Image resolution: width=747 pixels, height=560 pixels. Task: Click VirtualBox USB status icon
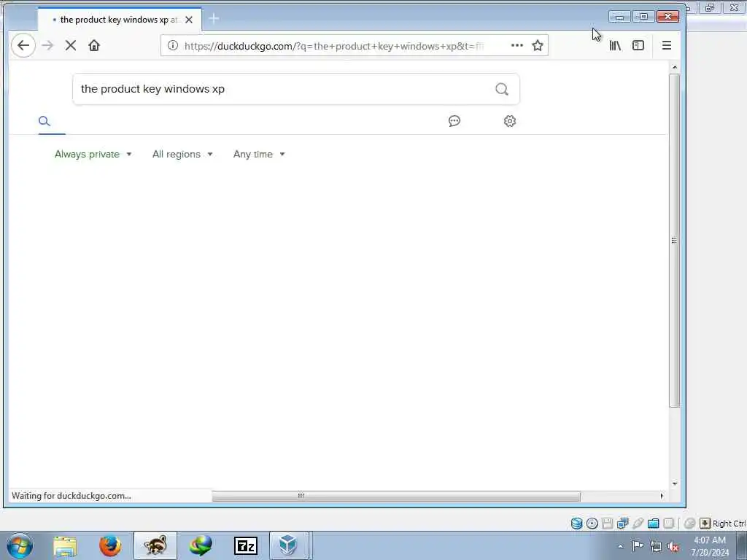click(x=638, y=524)
